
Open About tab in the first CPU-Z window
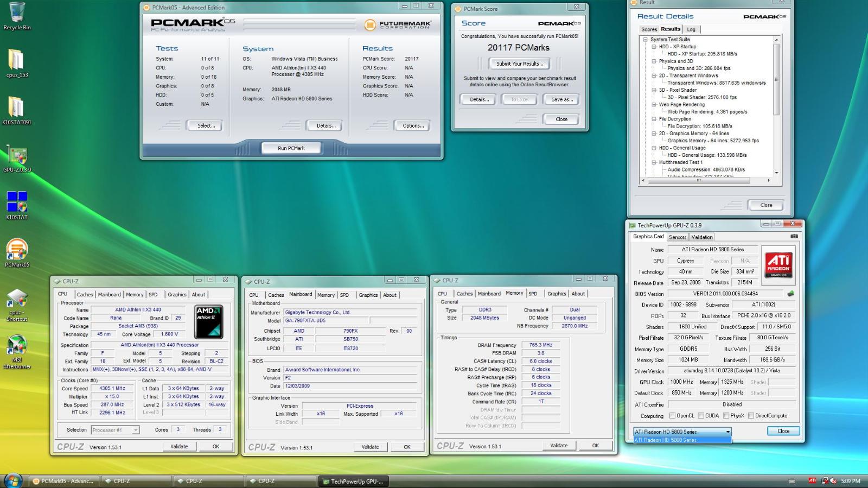click(199, 295)
